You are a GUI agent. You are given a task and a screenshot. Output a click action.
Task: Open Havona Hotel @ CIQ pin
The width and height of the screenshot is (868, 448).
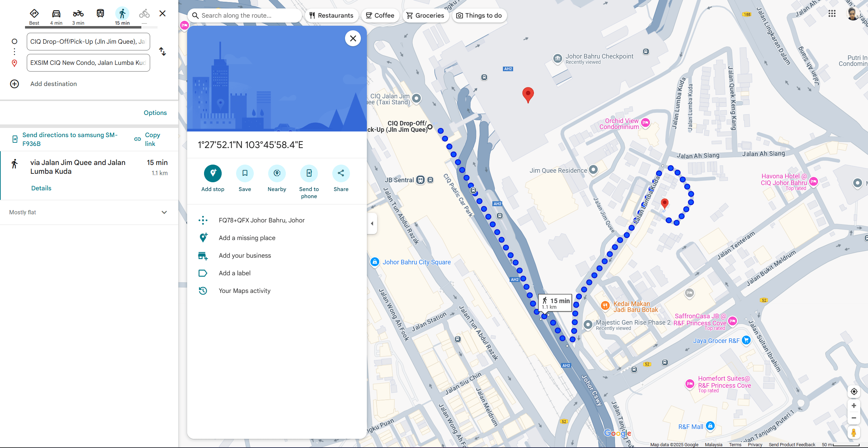pyautogui.click(x=813, y=182)
